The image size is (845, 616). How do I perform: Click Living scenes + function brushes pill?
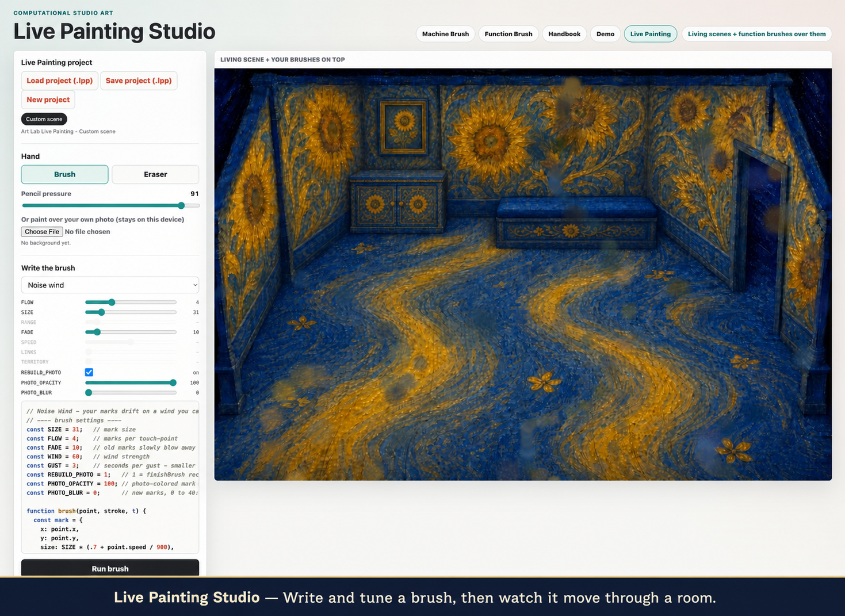[756, 34]
